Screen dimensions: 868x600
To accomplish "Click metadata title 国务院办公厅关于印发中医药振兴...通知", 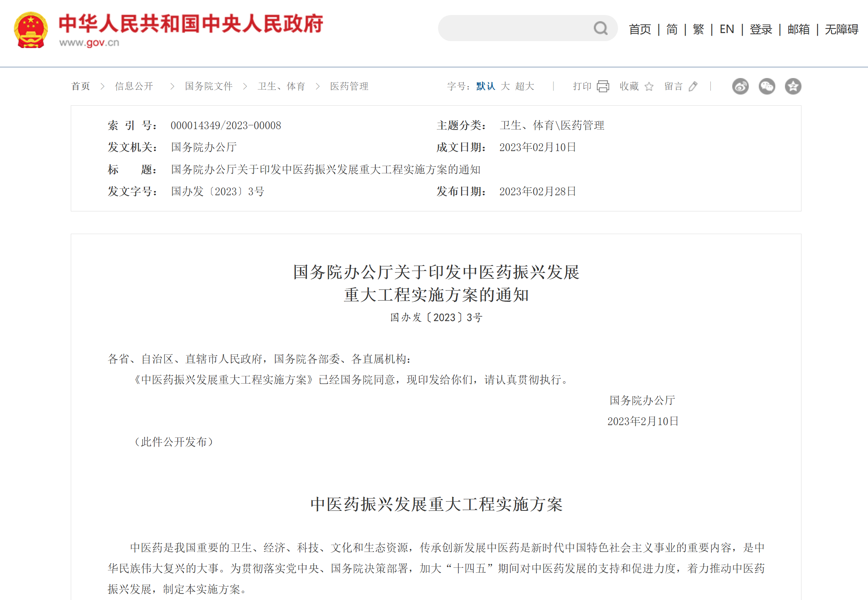I will (x=326, y=170).
